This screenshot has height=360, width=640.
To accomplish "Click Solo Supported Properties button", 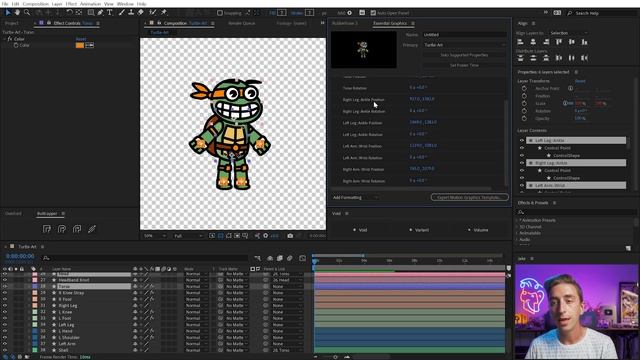I will (464, 55).
